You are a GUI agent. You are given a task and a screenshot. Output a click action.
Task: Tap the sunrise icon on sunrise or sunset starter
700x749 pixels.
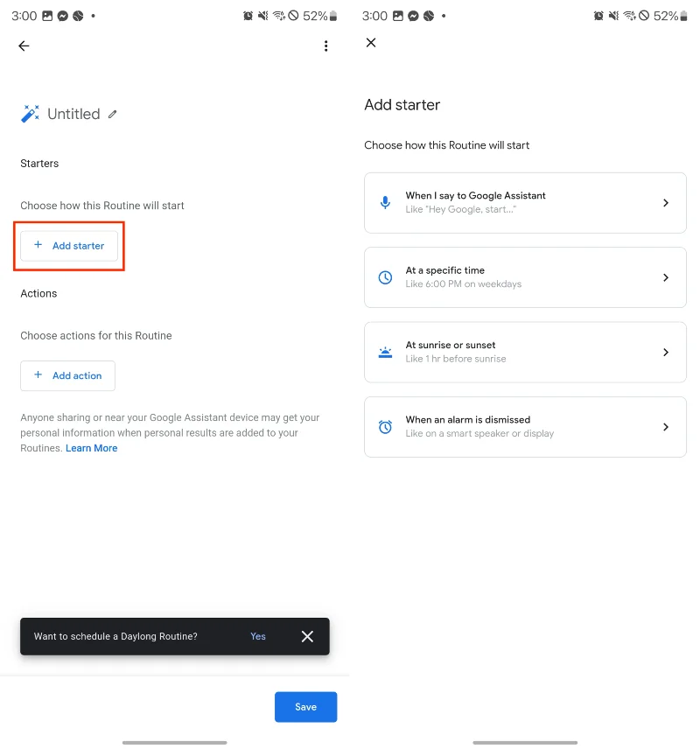click(x=385, y=352)
